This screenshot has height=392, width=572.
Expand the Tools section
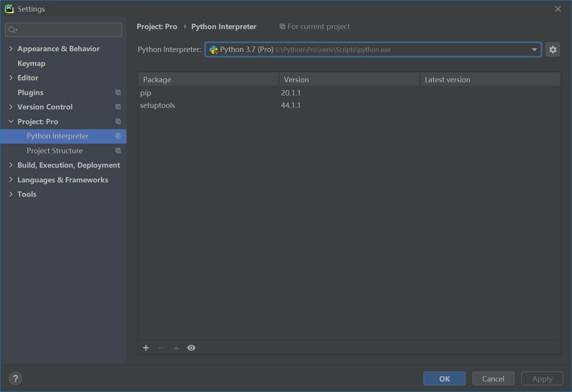click(x=11, y=194)
